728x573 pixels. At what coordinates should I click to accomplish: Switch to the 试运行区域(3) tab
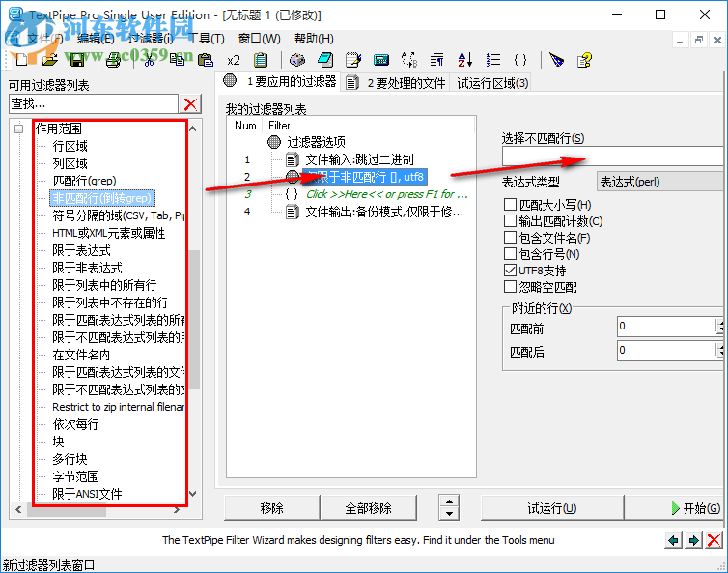click(492, 83)
